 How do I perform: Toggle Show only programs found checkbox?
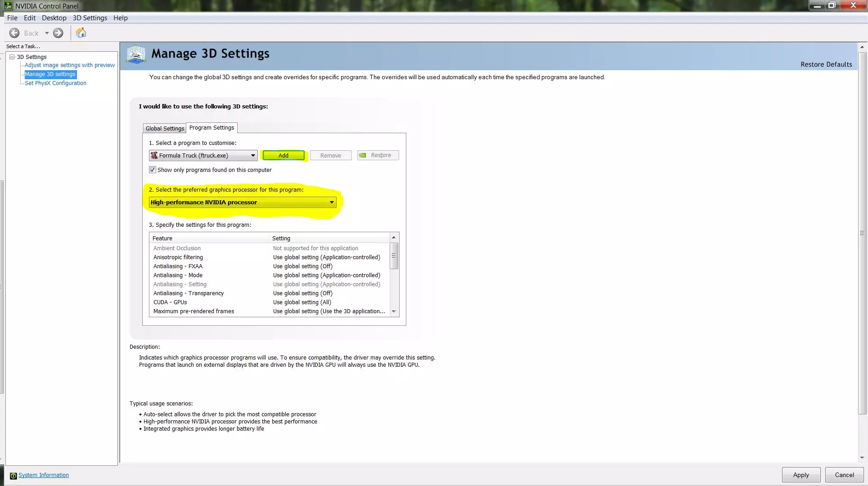[x=153, y=170]
